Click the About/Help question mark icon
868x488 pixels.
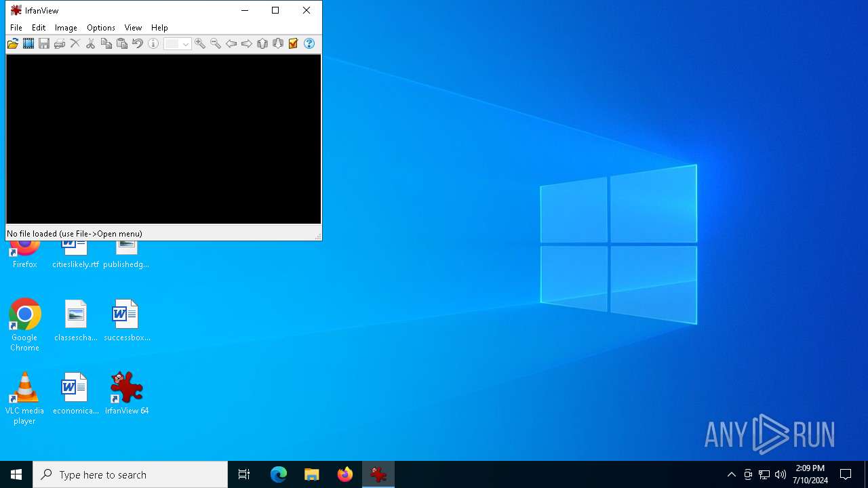309,43
